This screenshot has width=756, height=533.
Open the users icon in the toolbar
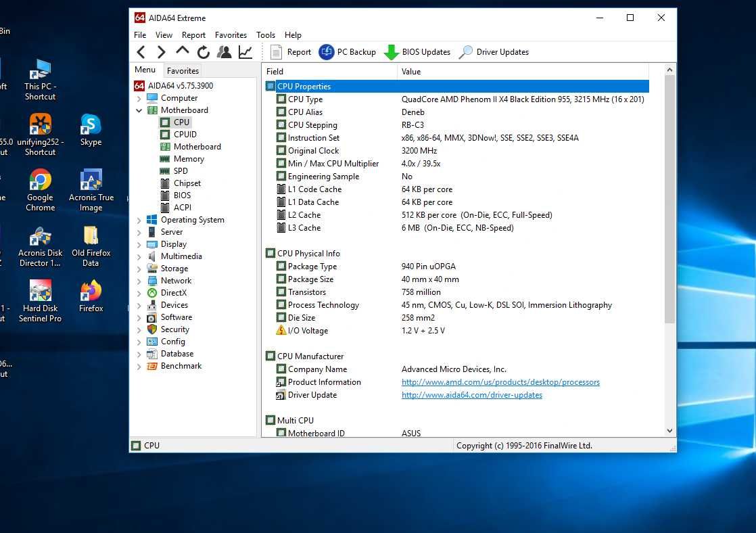(225, 52)
